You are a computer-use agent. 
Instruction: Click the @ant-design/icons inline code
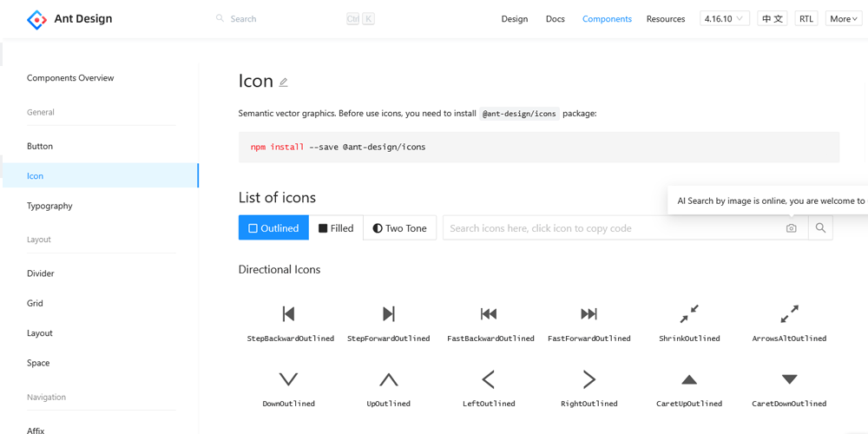pyautogui.click(x=520, y=114)
